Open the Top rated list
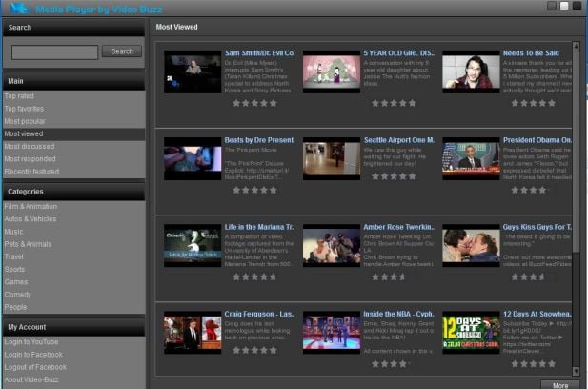This screenshot has width=588, height=389. [x=19, y=96]
